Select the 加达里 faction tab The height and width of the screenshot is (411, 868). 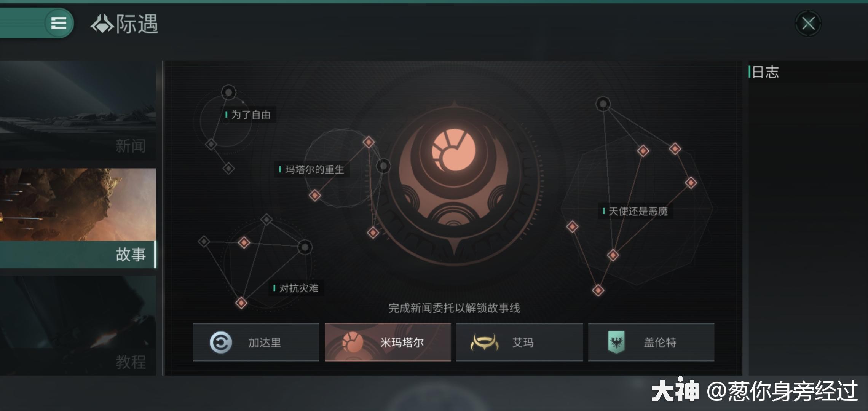pos(256,342)
